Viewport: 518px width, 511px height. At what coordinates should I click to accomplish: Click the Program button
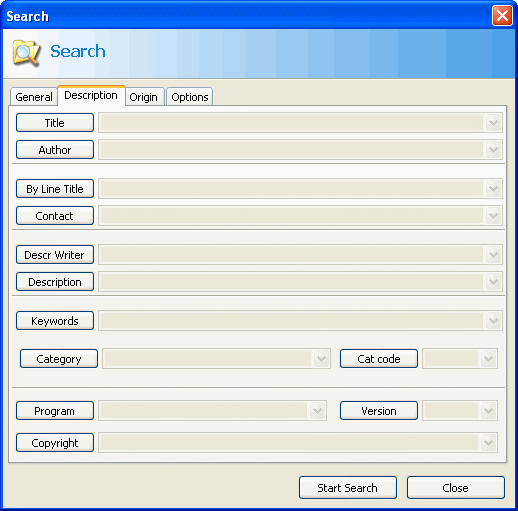tap(55, 411)
